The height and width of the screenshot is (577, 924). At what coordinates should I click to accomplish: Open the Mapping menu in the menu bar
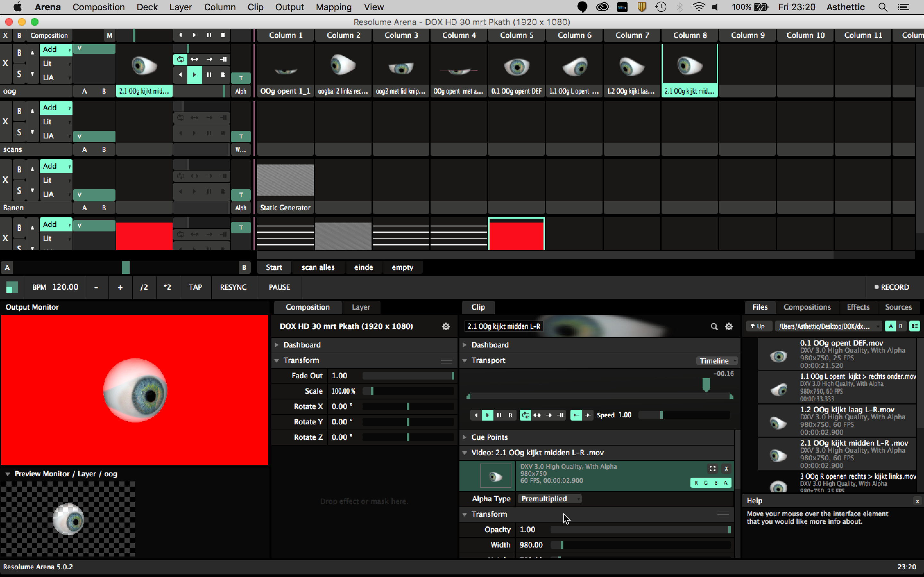click(333, 7)
